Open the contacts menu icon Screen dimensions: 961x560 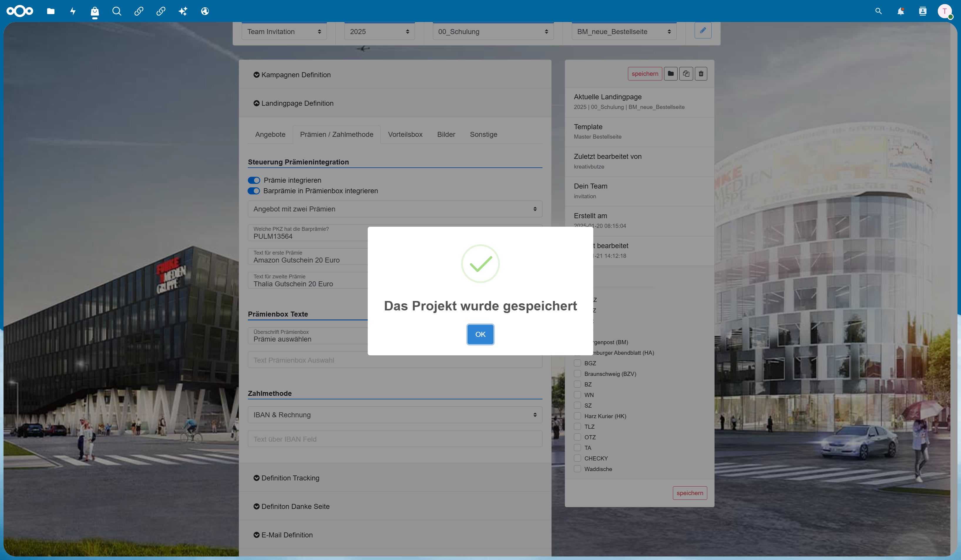click(x=923, y=11)
